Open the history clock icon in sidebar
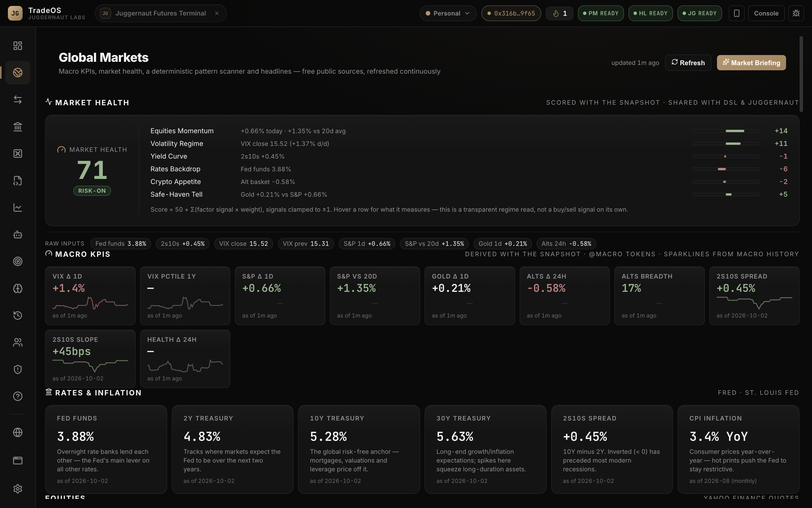812x508 pixels. tap(17, 316)
